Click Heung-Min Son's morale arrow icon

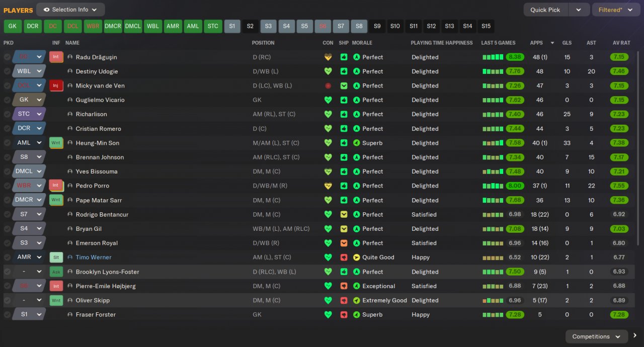coord(357,143)
